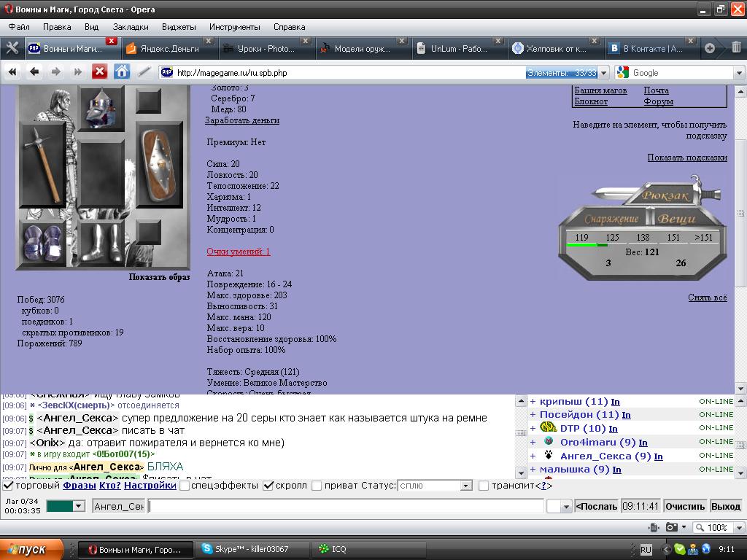This screenshot has height=560, width=747.
Task: Open the address bar history dropdown
Action: tap(604, 73)
